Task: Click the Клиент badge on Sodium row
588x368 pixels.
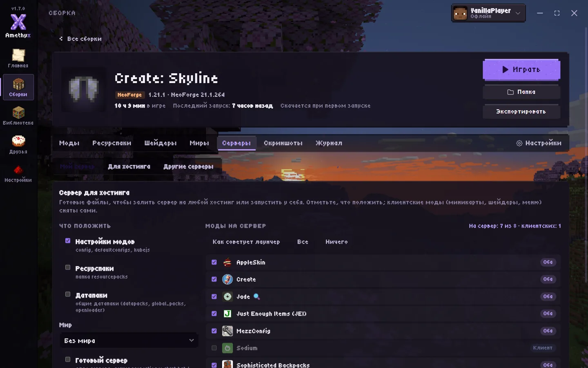Action: pyautogui.click(x=543, y=348)
